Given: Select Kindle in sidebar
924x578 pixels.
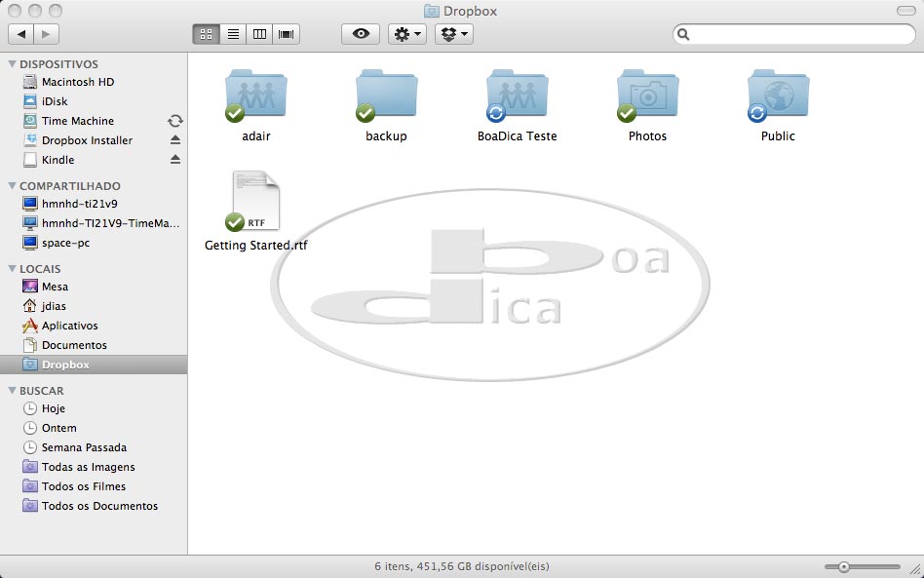Looking at the screenshot, I should click(x=94, y=160).
